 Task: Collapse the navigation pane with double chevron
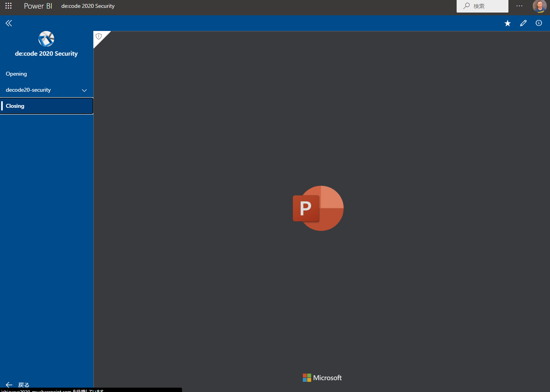coord(9,23)
